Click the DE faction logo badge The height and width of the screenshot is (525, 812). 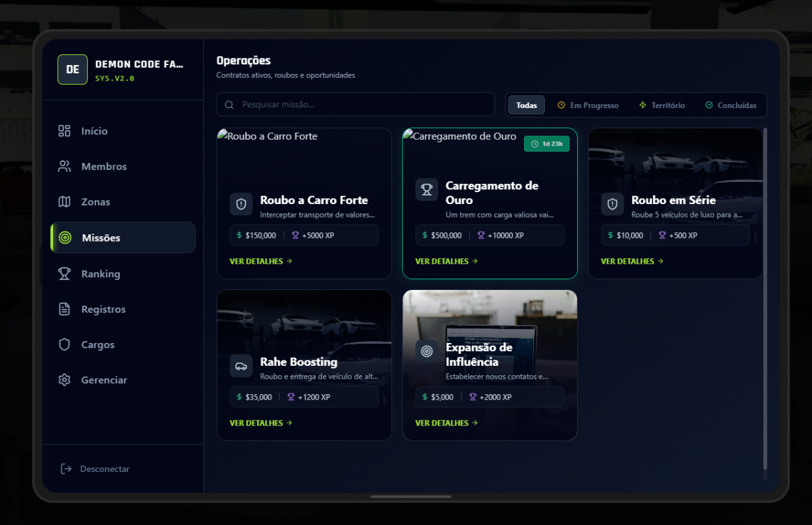tap(72, 69)
